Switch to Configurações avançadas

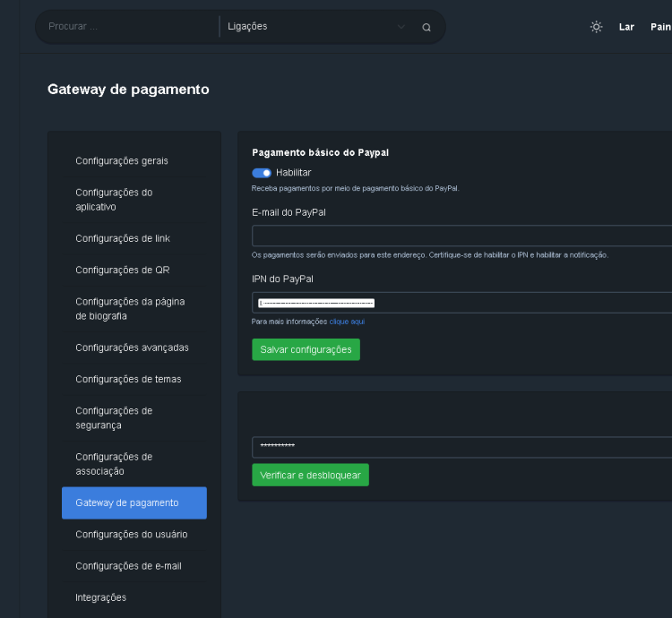click(x=132, y=348)
